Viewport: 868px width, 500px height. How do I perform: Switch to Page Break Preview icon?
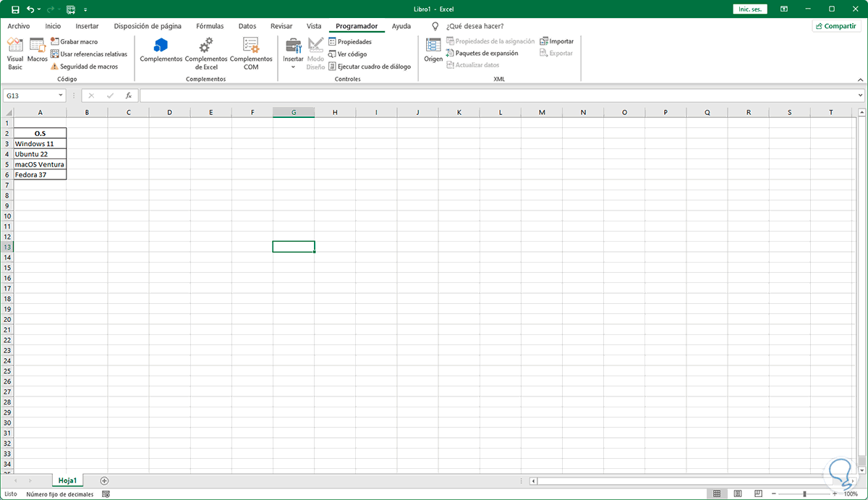point(757,493)
